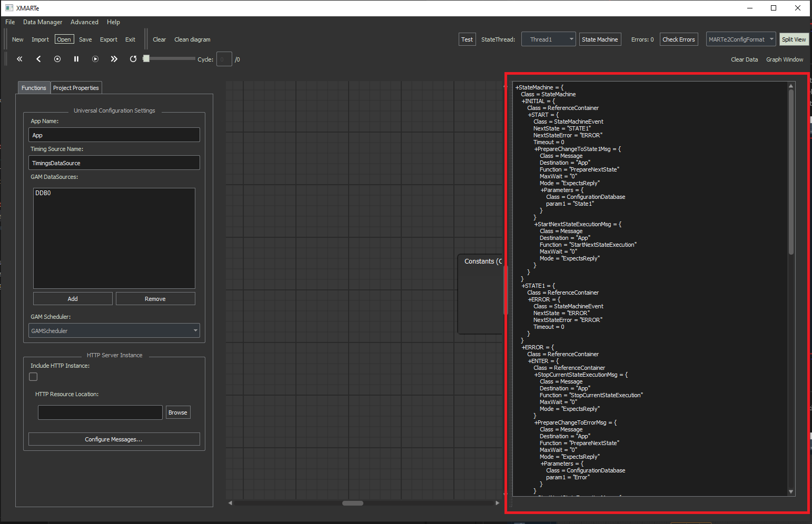Click the rewind double-chevron icon

[x=19, y=59]
